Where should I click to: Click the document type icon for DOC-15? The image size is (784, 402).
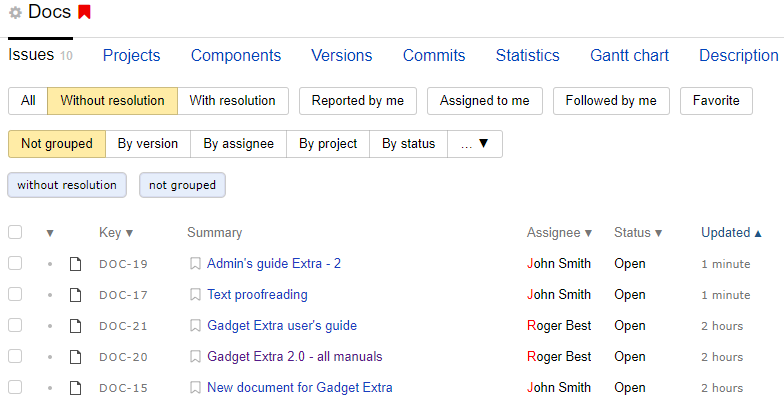[76, 388]
